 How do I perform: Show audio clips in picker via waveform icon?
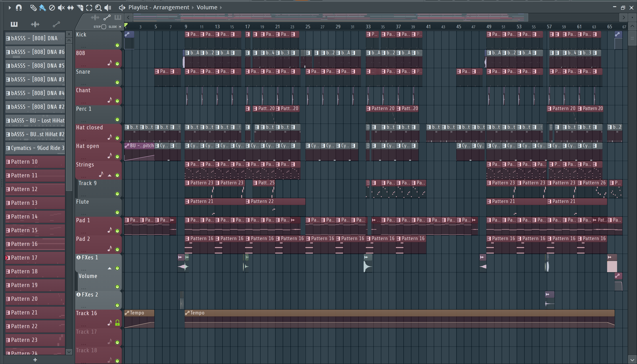(x=35, y=24)
